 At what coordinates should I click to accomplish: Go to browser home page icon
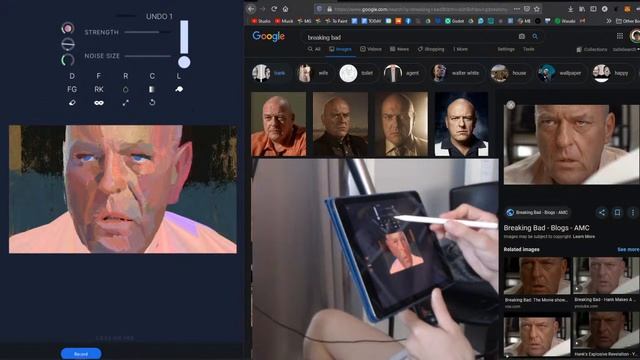tap(286, 9)
